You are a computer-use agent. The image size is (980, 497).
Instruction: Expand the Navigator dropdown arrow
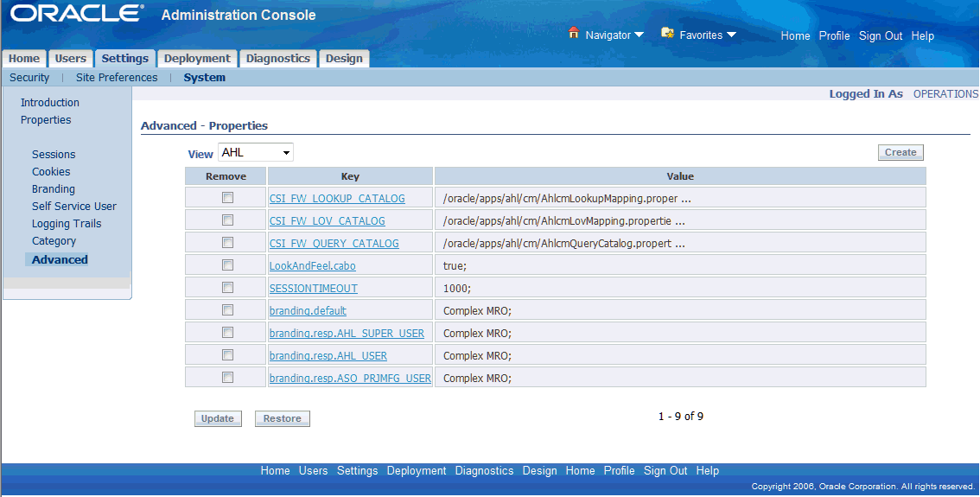point(639,35)
